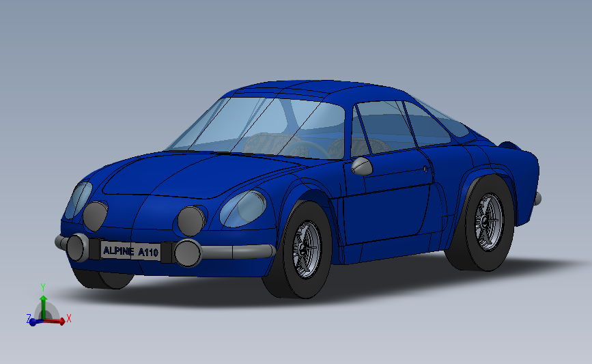The height and width of the screenshot is (364, 592).
Task: Select the oval headlight nearest the front wheel
Action: (243, 209)
